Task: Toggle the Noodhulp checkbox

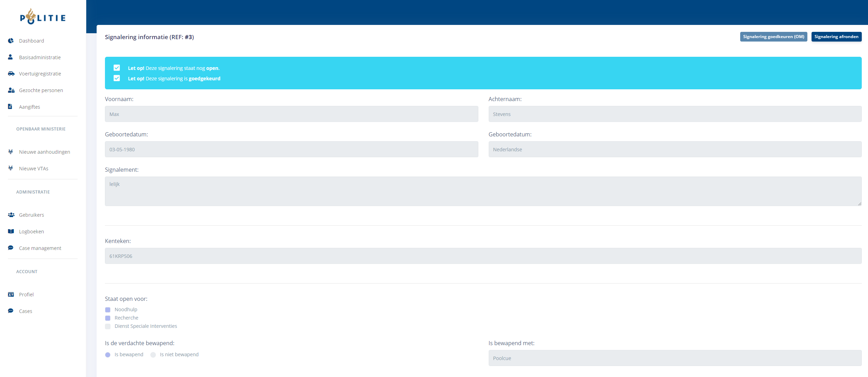Action: click(x=108, y=310)
